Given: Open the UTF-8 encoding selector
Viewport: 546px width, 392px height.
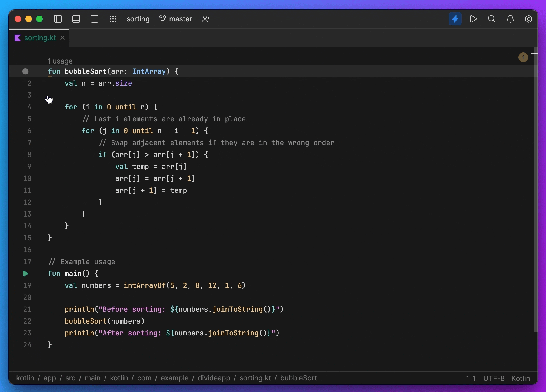Looking at the screenshot, I should pyautogui.click(x=494, y=378).
